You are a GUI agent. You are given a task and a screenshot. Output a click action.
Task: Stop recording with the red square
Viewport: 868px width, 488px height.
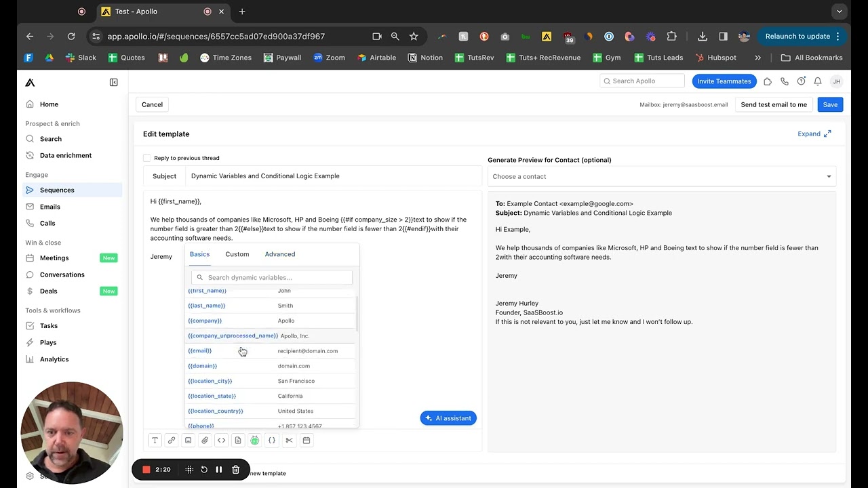(146, 470)
